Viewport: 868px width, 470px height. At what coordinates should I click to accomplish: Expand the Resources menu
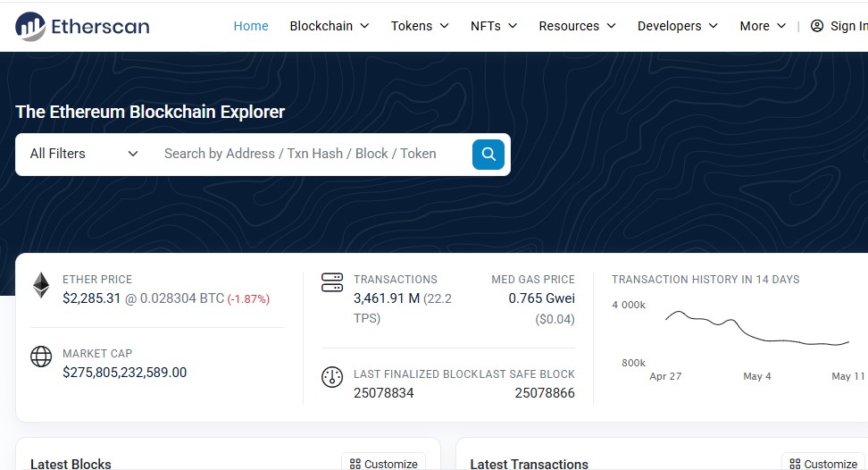578,26
